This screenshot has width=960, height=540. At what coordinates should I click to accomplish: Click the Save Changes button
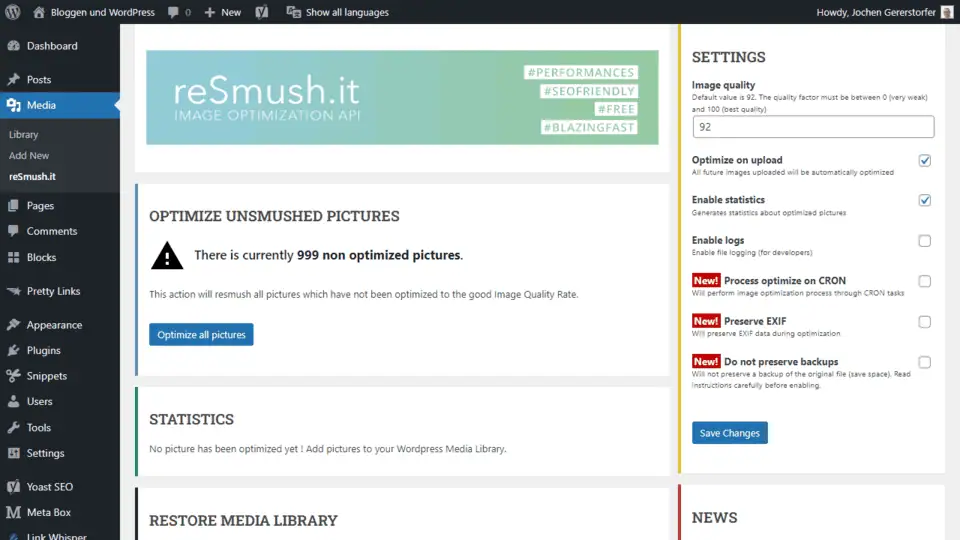click(x=729, y=433)
